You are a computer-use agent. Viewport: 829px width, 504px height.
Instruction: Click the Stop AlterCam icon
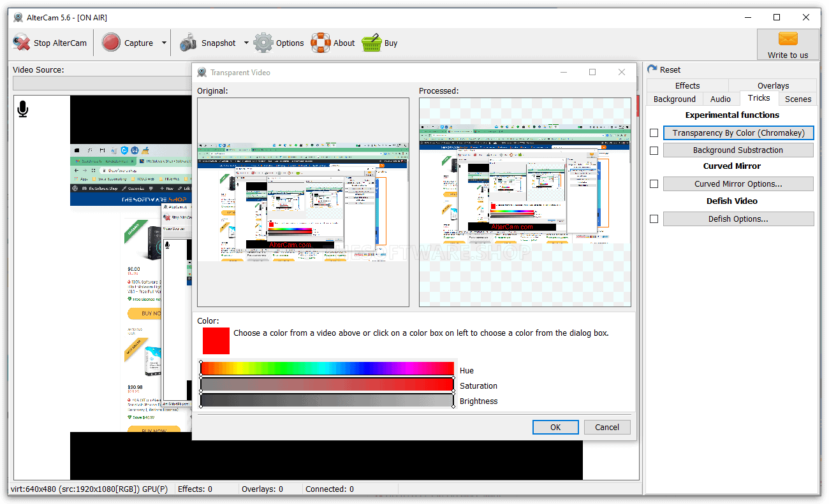[22, 43]
